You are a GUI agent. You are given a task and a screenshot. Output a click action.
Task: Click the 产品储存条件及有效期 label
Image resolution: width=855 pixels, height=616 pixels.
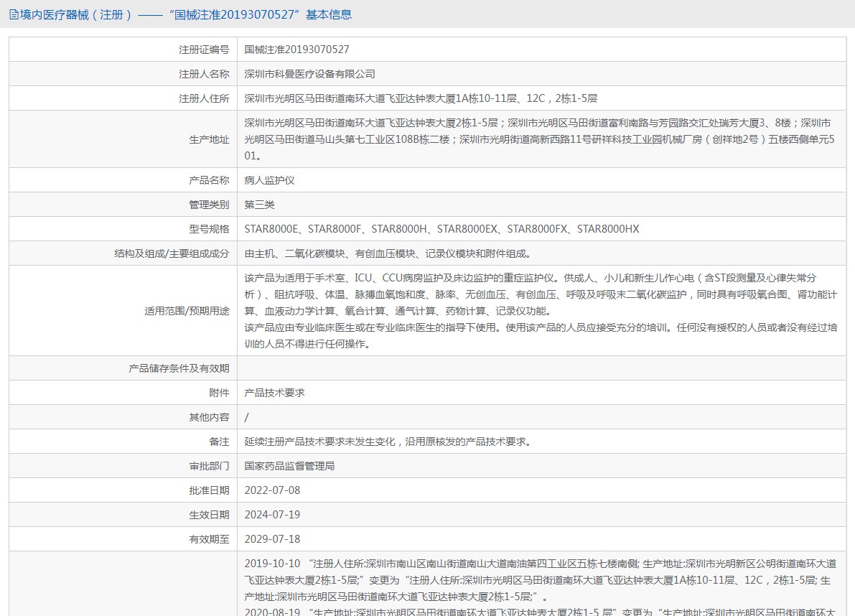(x=179, y=368)
